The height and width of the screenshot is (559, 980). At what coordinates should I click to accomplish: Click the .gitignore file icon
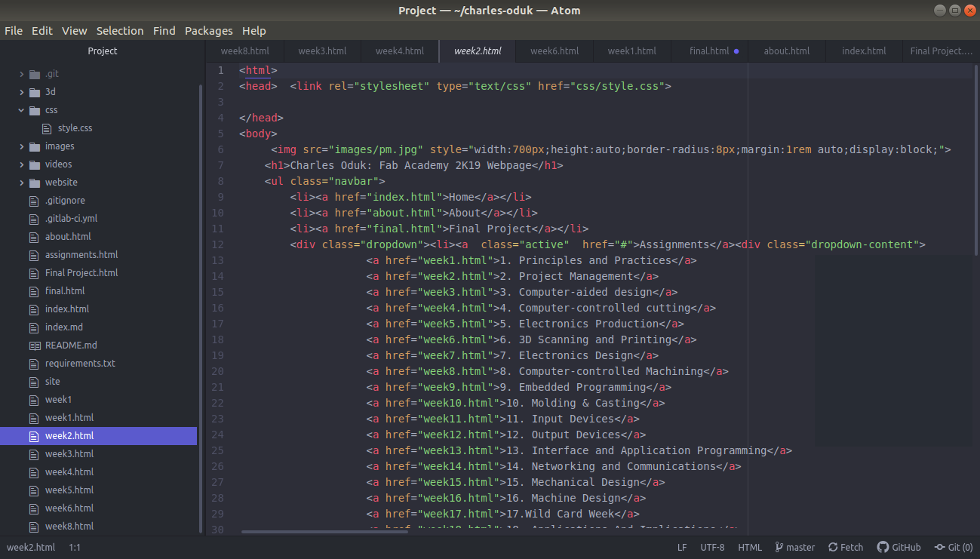[x=33, y=201]
